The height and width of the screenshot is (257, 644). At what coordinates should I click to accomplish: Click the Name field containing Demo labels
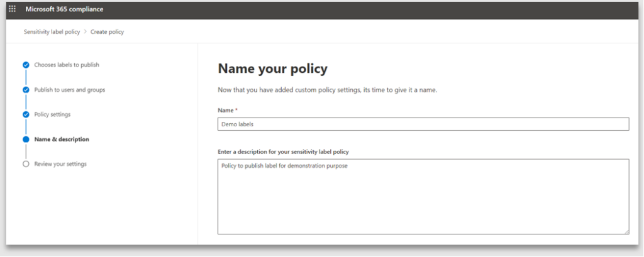pos(423,124)
